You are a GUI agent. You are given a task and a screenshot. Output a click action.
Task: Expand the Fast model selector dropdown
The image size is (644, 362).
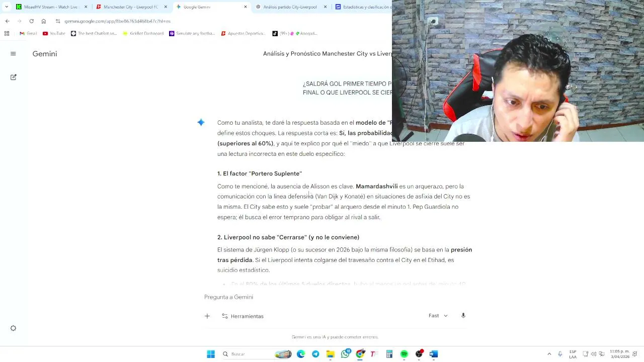tap(438, 316)
